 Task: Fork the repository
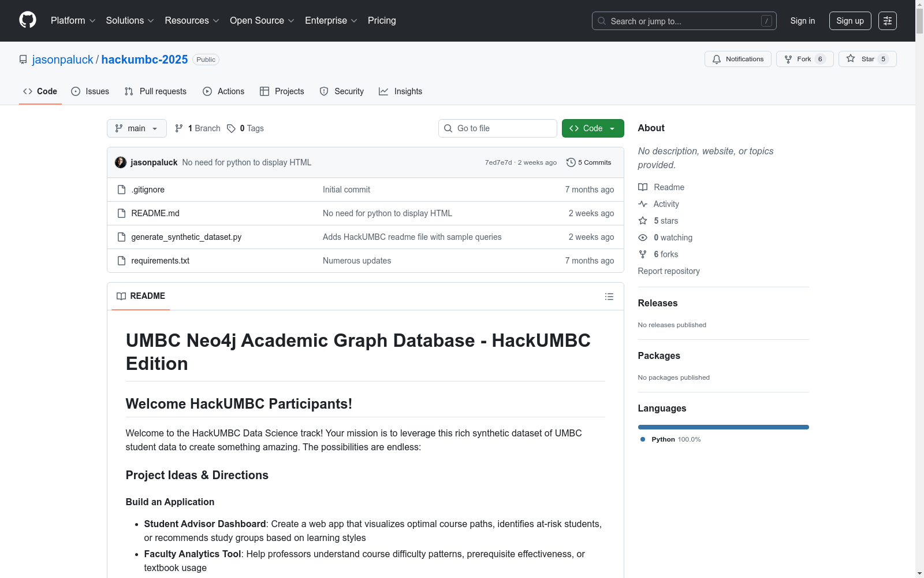(x=805, y=59)
